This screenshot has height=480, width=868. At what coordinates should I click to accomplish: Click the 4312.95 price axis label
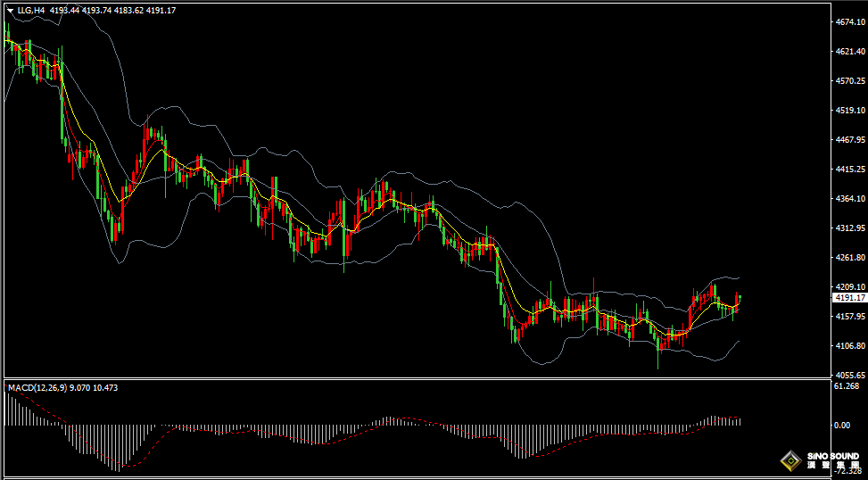[851, 228]
